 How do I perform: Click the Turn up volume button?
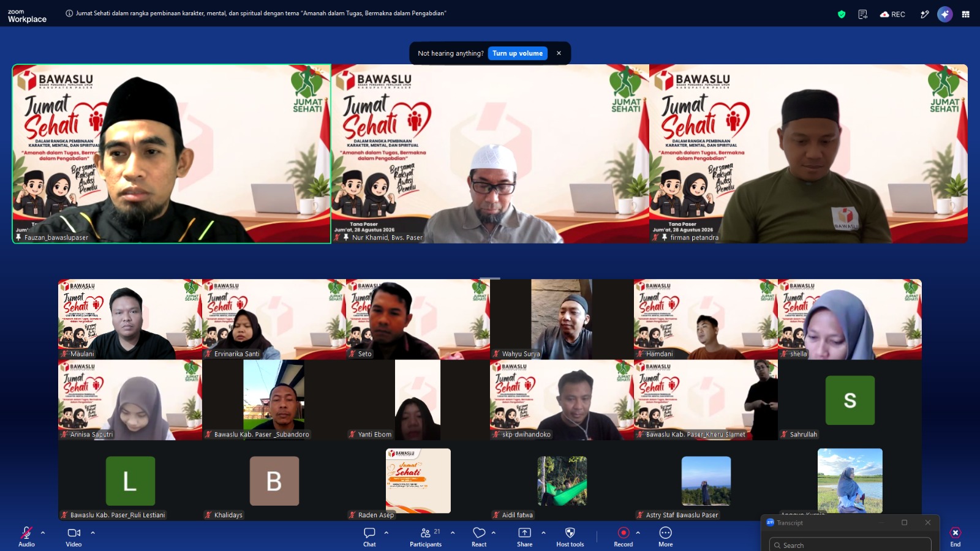tap(518, 53)
